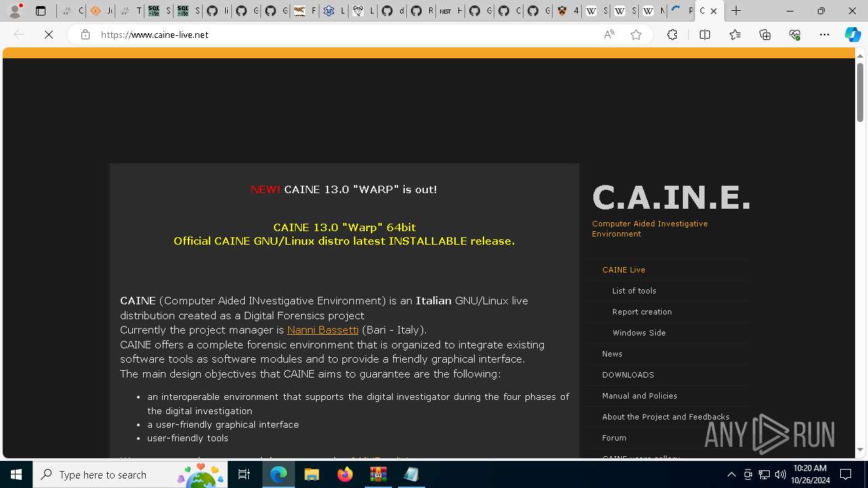Go back using the back arrow
The width and height of the screenshot is (868, 488).
coord(19,35)
